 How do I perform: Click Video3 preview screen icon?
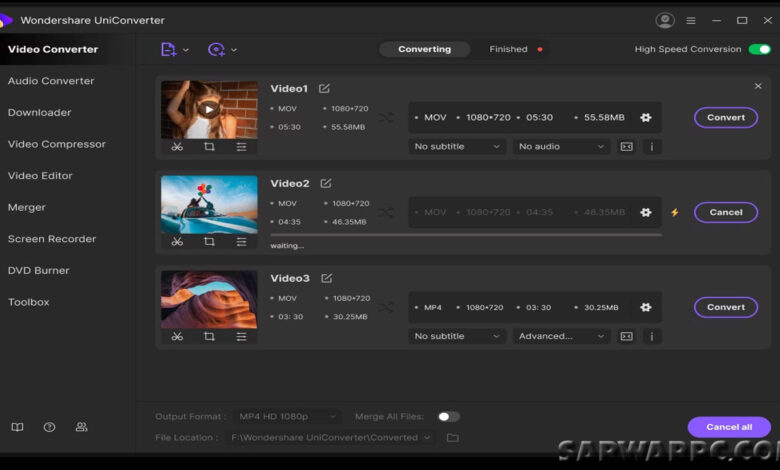[627, 336]
